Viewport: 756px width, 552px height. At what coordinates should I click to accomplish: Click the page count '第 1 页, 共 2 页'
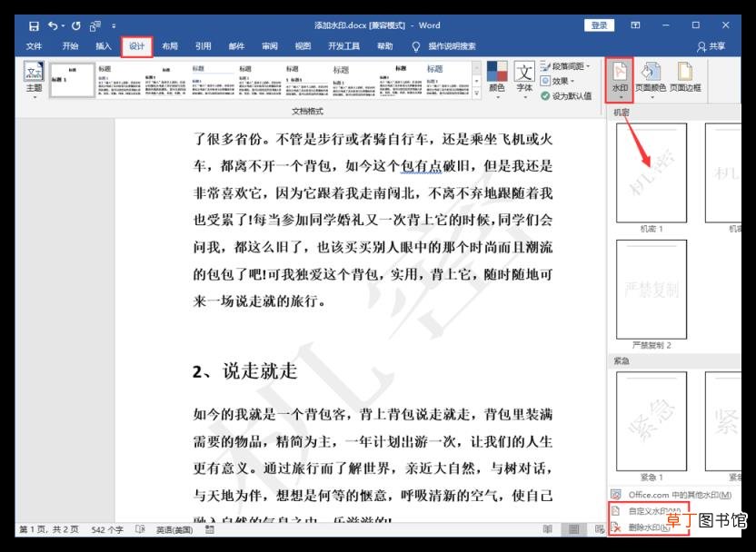pos(49,529)
